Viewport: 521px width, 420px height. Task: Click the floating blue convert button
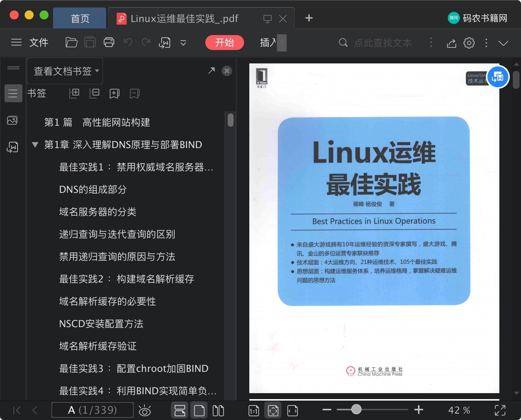(x=498, y=77)
